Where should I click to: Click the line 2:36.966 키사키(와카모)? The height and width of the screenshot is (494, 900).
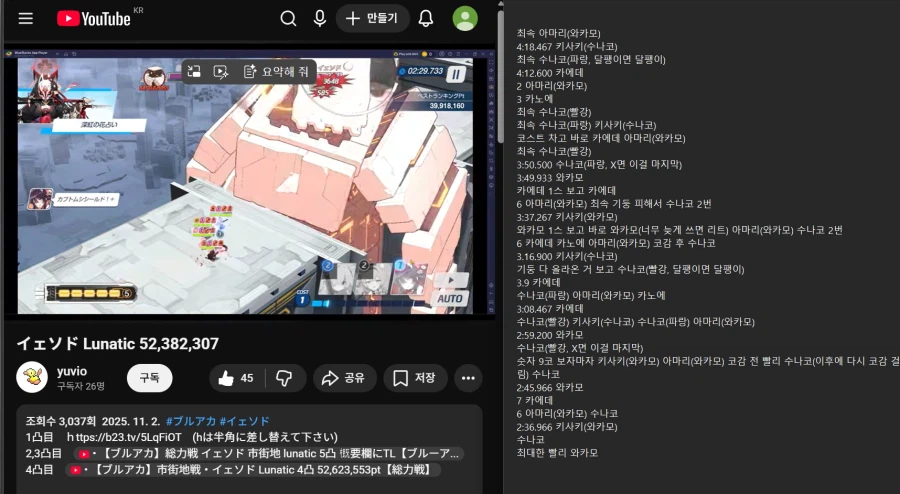567,427
